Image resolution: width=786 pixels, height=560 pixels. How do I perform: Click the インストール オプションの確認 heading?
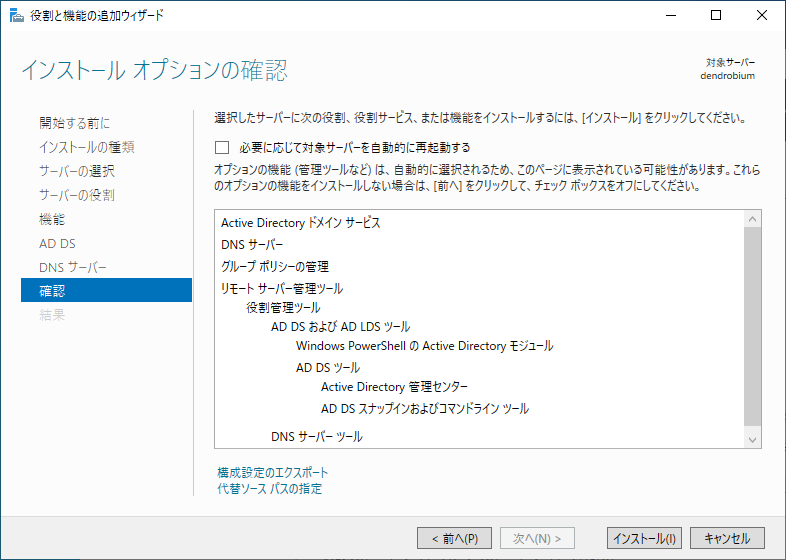pos(154,70)
